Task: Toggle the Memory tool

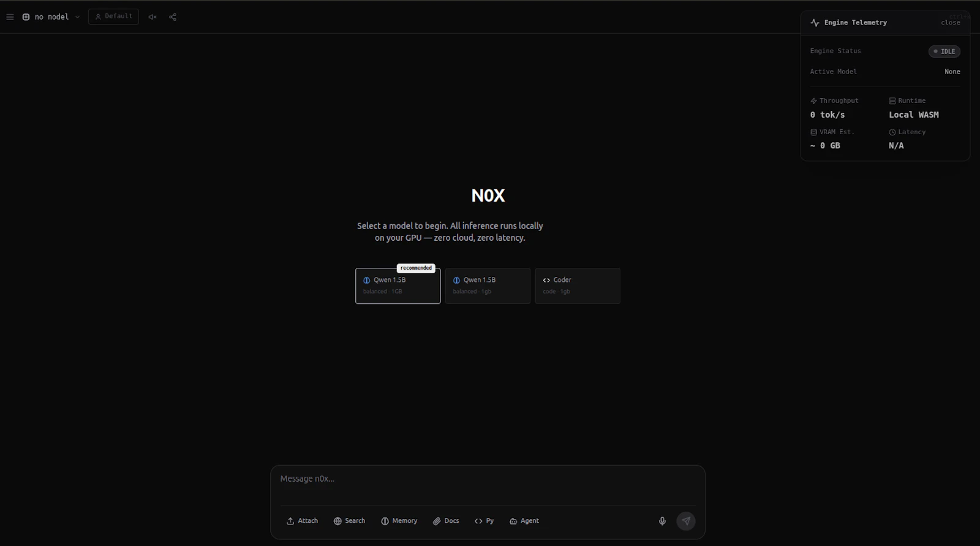Action: pos(399,521)
